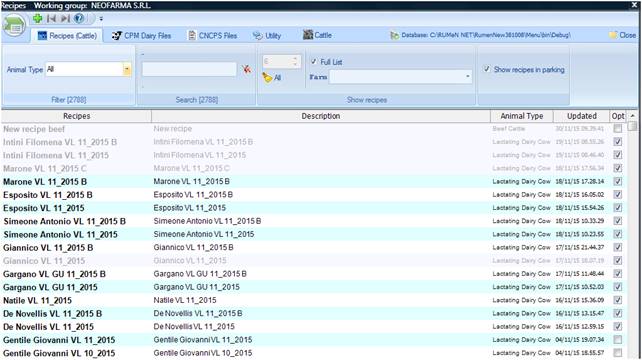Screen dimensions: 642x360
Task: Go to first record arrow icon
Action: point(51,18)
